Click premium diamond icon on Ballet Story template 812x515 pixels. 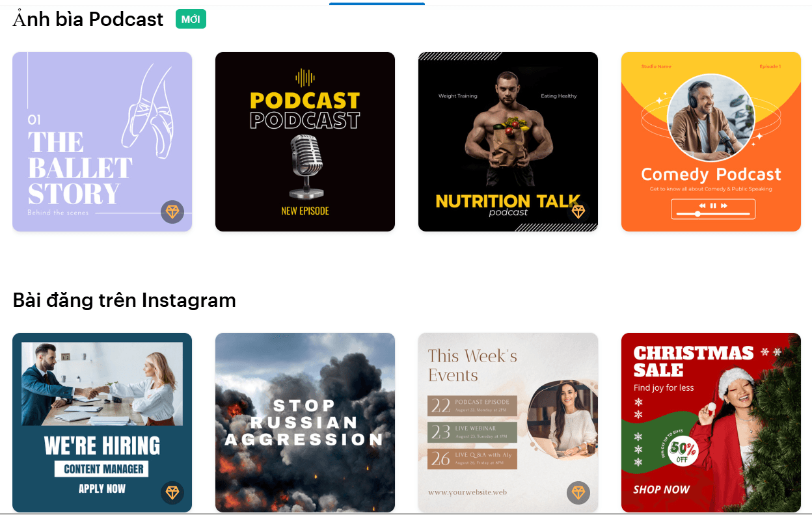click(x=172, y=212)
